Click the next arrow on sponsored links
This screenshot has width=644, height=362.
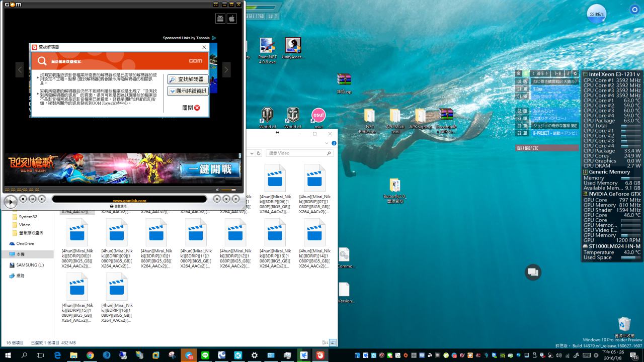point(226,69)
